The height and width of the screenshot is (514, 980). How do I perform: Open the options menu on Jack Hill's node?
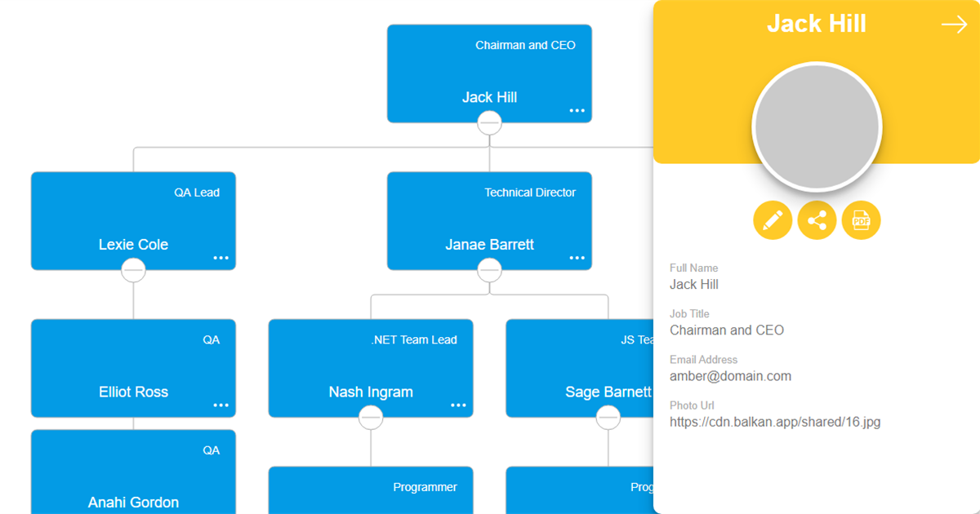pos(577,109)
